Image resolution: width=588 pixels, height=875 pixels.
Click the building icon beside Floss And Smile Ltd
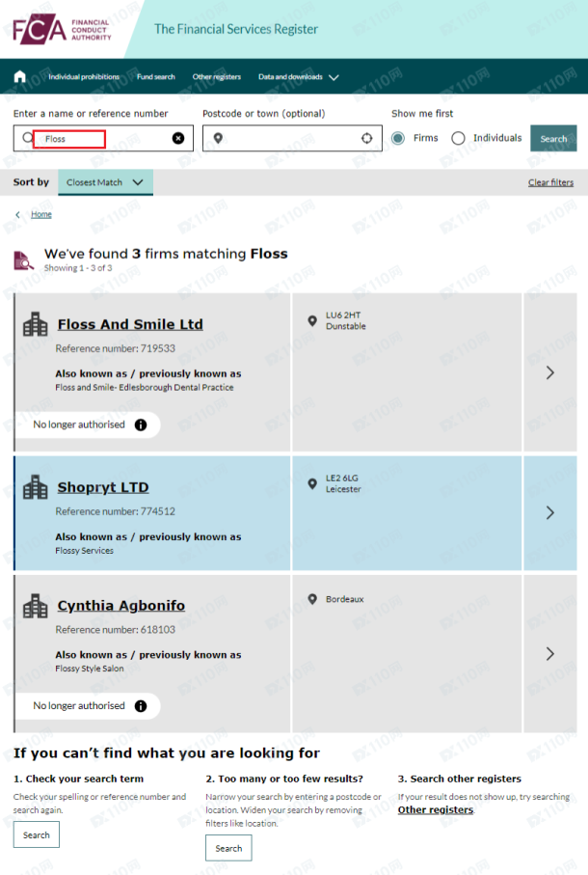pos(35,324)
